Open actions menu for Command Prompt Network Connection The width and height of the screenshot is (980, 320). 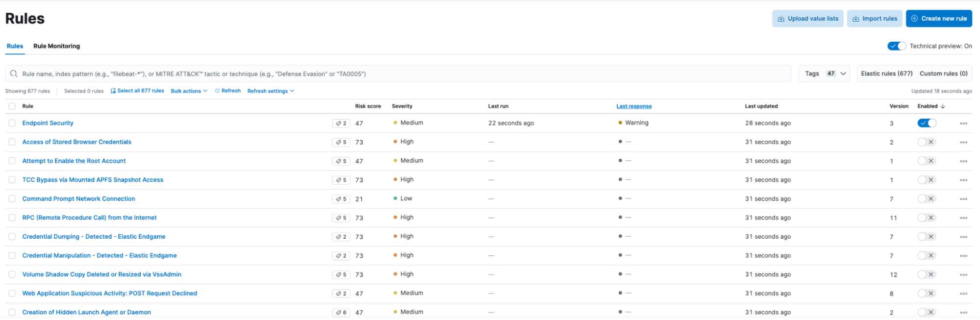[963, 199]
